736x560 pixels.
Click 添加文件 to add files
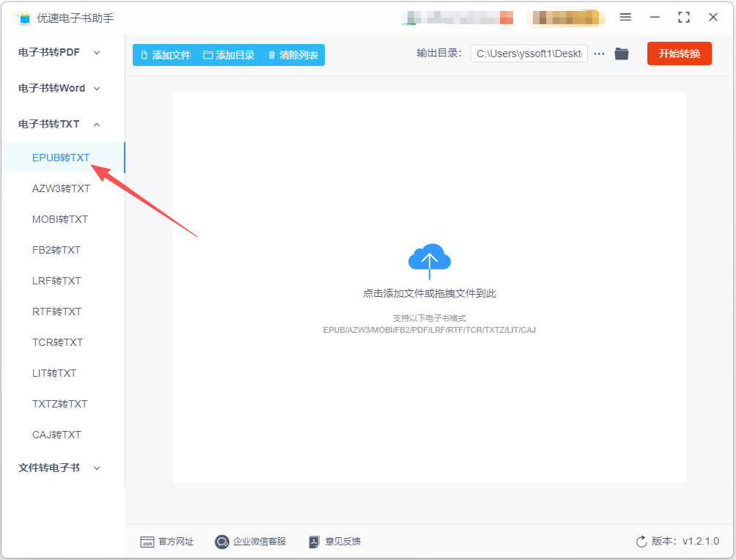pos(166,55)
